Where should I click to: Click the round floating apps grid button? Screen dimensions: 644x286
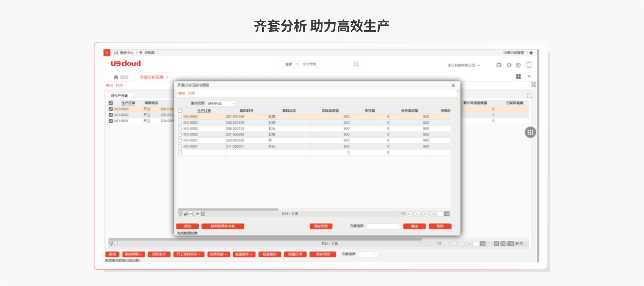530,132
